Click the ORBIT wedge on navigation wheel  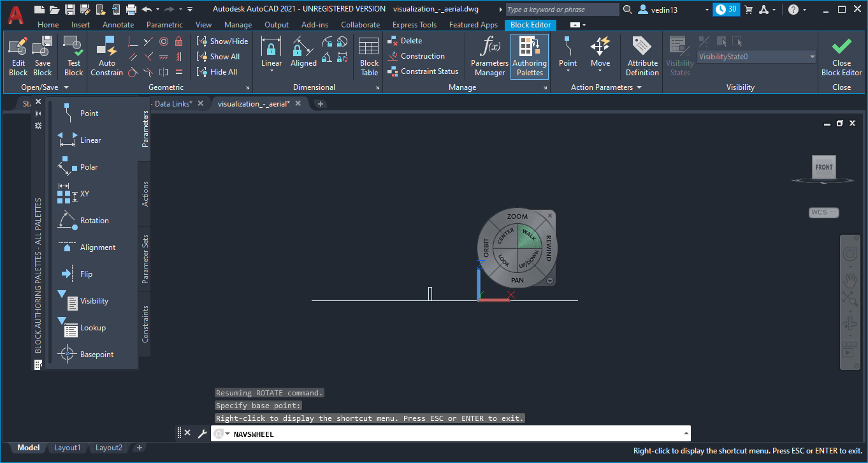pos(486,247)
